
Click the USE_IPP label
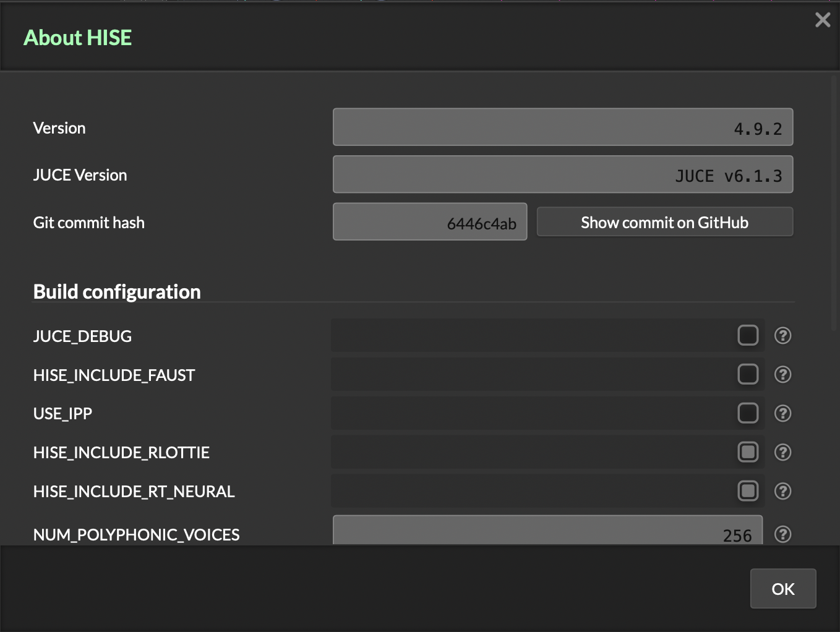click(x=62, y=414)
